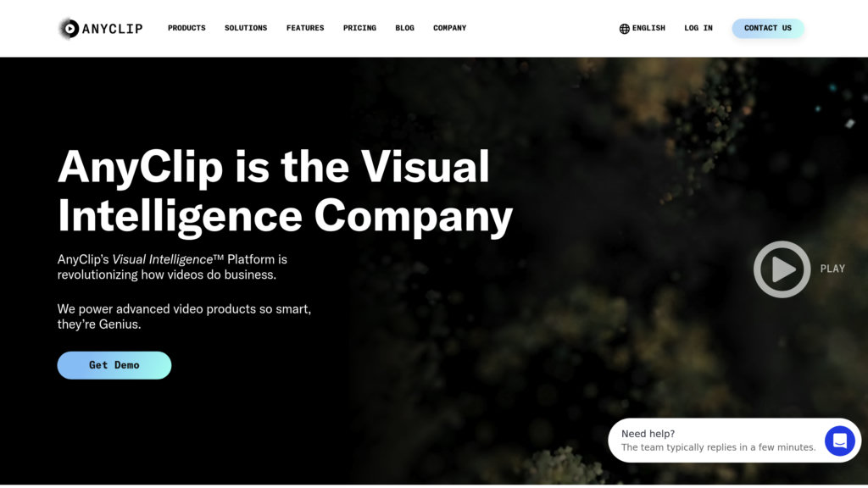Click the Need help? chat message bubble
The height and width of the screenshot is (488, 868).
pos(718,441)
